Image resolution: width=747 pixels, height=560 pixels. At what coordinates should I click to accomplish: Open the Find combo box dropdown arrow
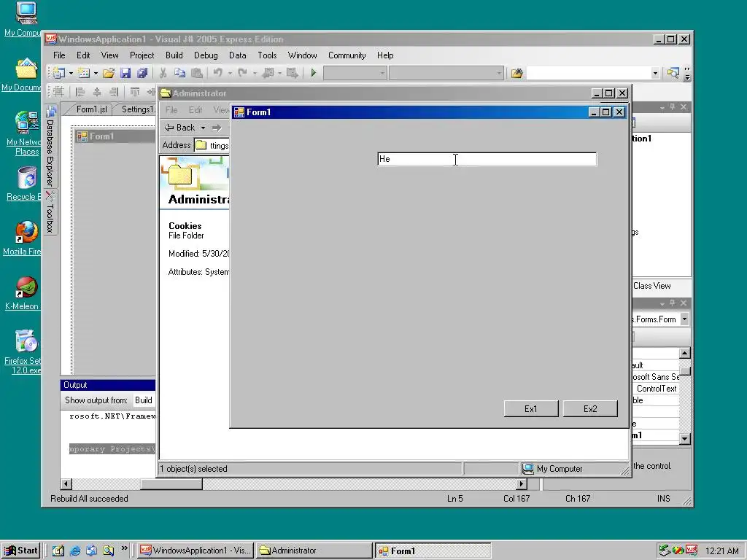pyautogui.click(x=655, y=74)
